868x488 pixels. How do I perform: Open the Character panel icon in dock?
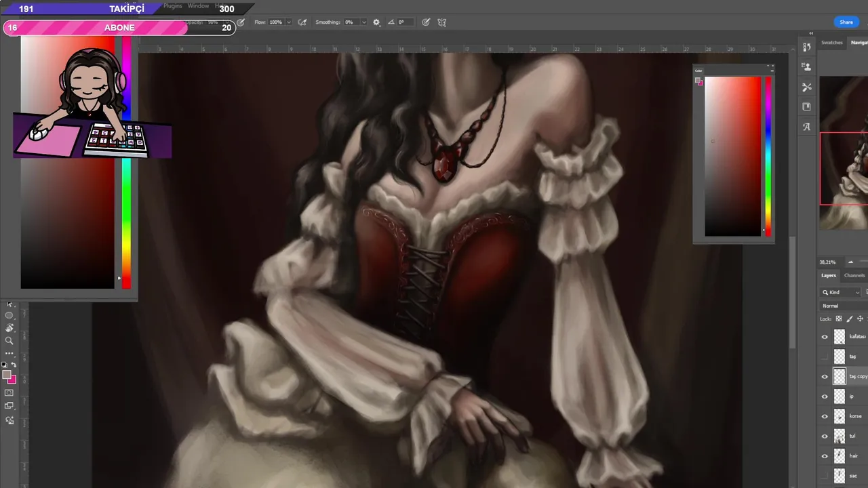tap(806, 127)
